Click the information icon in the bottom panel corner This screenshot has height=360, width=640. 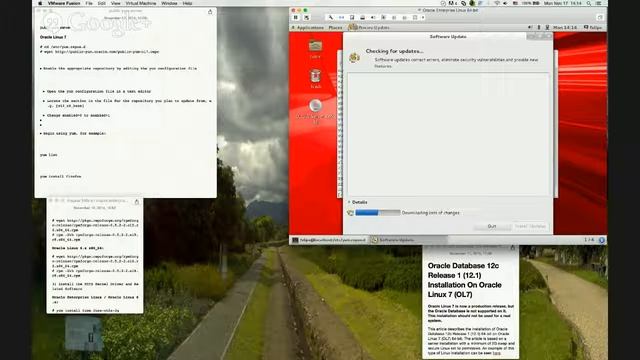[601, 240]
